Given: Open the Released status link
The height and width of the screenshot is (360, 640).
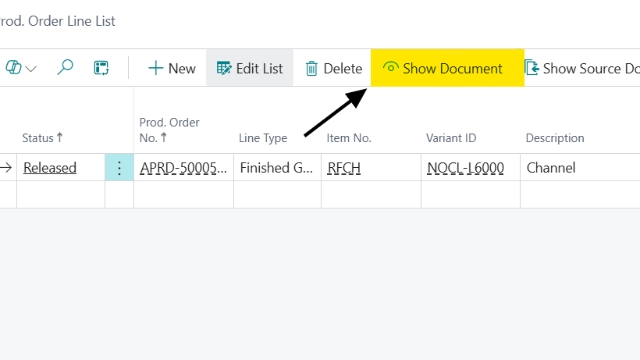Looking at the screenshot, I should tap(50, 168).
